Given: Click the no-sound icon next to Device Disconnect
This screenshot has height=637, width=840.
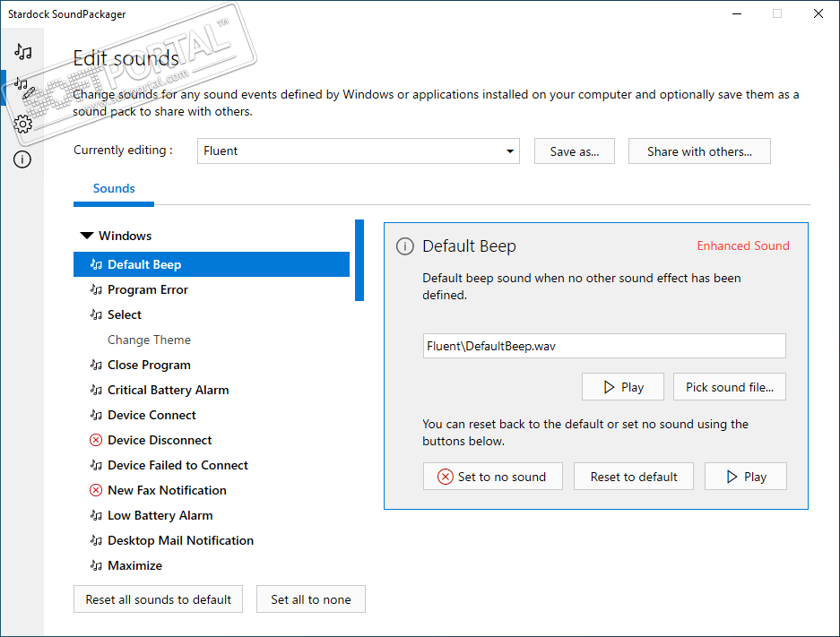Looking at the screenshot, I should pyautogui.click(x=96, y=440).
